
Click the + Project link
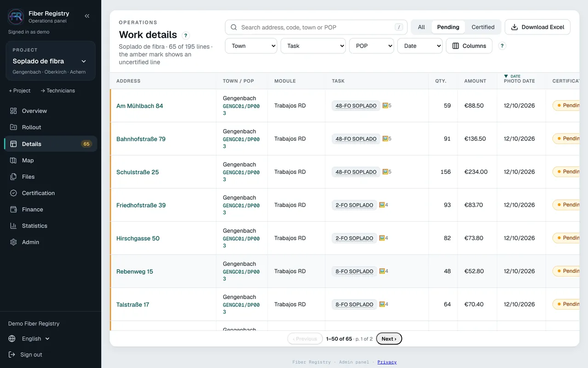click(x=20, y=91)
